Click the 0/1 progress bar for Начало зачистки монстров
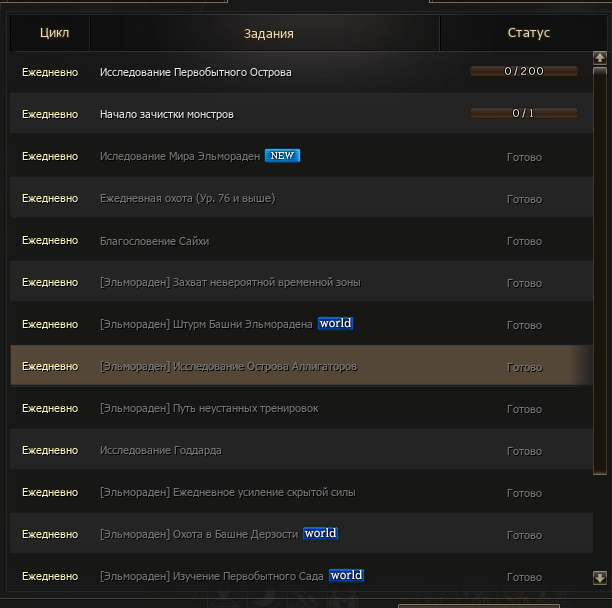This screenshot has height=608, width=612. (x=523, y=114)
